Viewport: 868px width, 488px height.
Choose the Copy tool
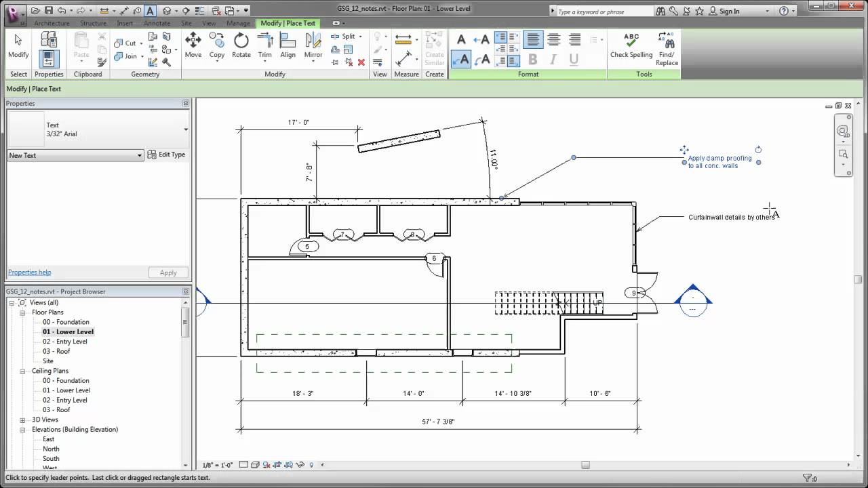217,46
